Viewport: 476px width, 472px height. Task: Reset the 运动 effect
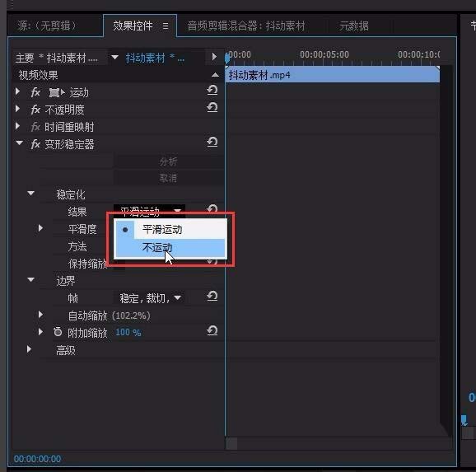pos(212,90)
